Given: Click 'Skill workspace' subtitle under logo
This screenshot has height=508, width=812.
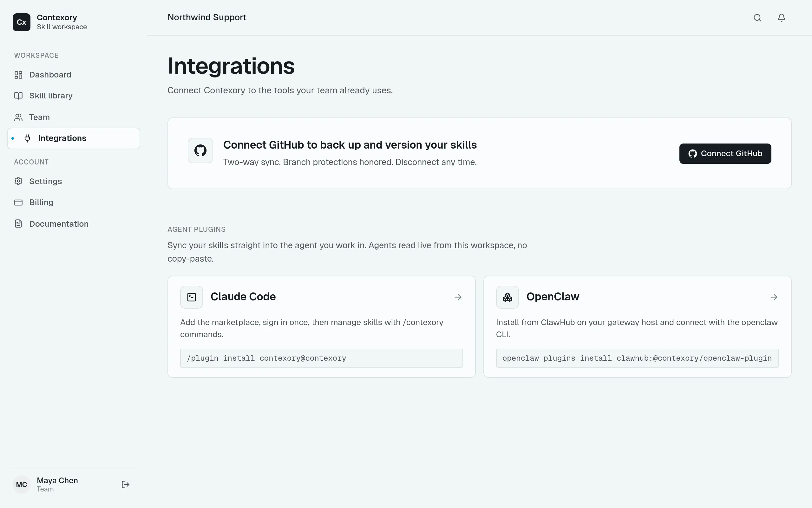Looking at the screenshot, I should point(62,27).
